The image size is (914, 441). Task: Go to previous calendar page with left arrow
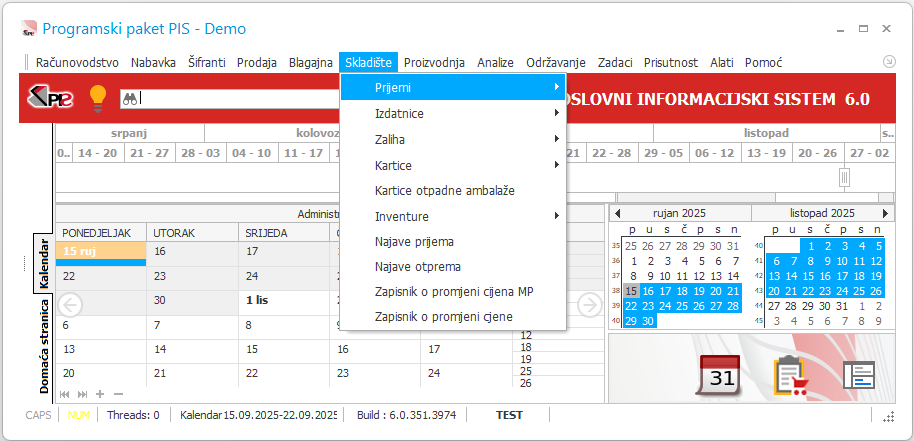(71, 304)
